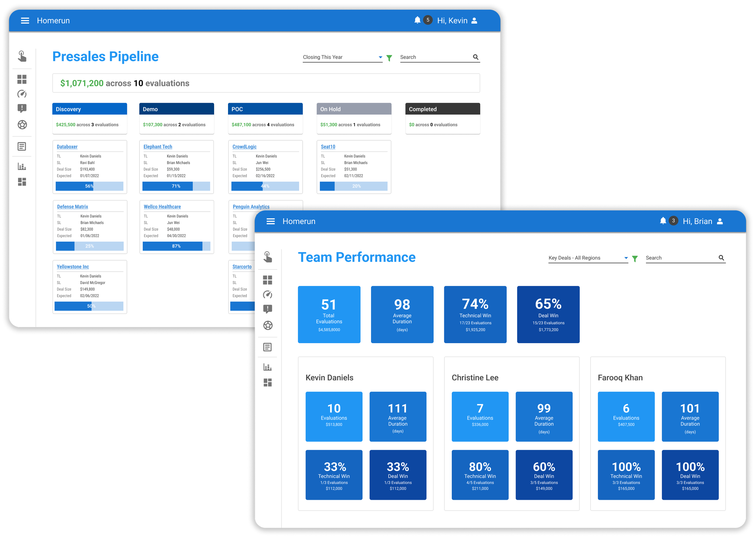Screen dimensions: 756x537
Task: Select the Completed pipeline column header
Action: 442,109
